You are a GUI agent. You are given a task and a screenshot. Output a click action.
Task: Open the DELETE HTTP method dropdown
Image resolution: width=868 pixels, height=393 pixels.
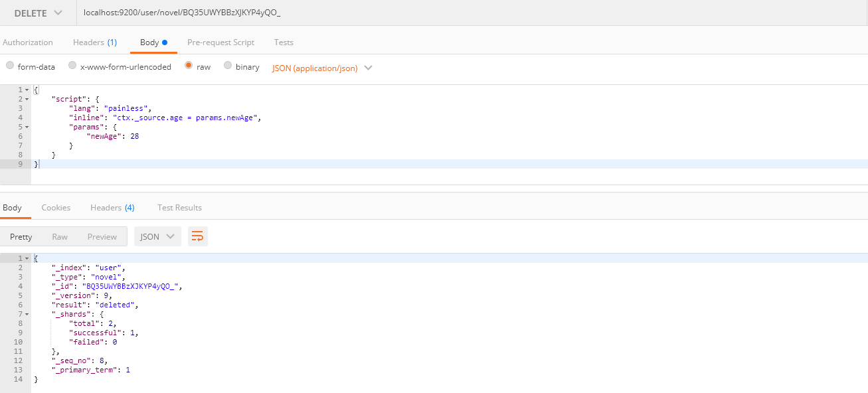pyautogui.click(x=39, y=13)
